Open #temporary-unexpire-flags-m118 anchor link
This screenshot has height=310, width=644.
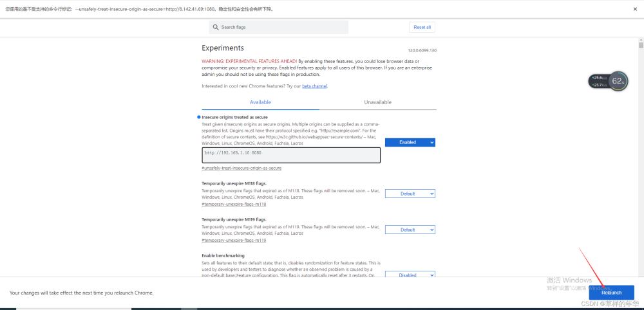click(x=234, y=205)
